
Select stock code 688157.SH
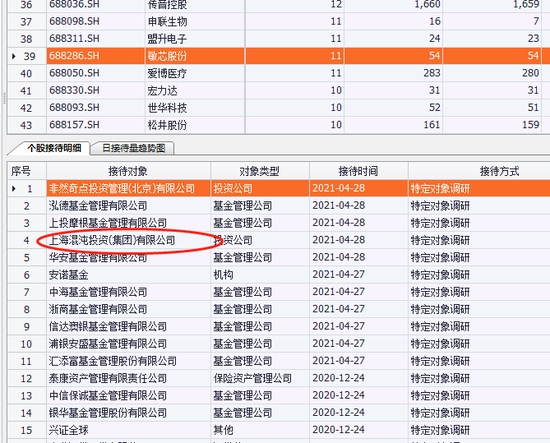(x=74, y=125)
